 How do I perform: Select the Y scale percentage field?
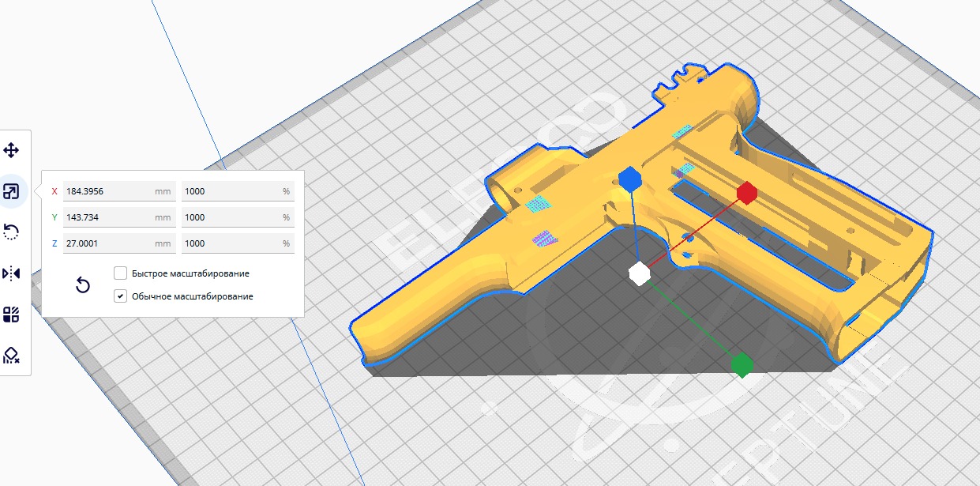coord(229,217)
